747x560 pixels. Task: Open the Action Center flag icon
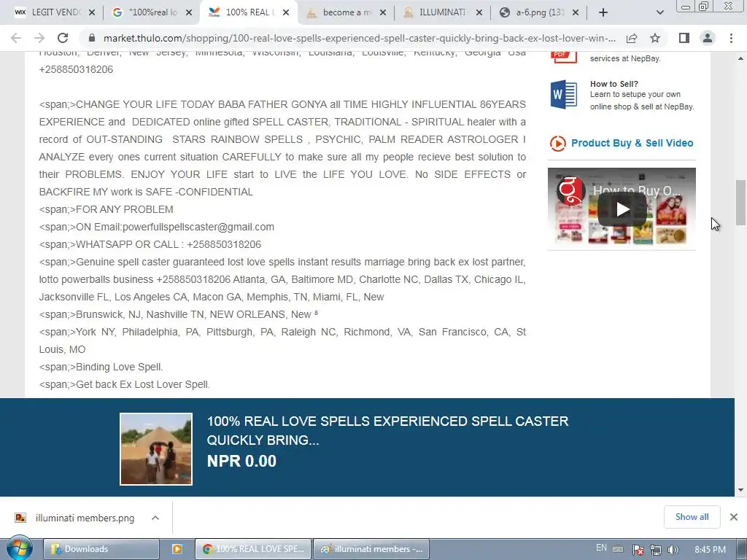click(638, 550)
